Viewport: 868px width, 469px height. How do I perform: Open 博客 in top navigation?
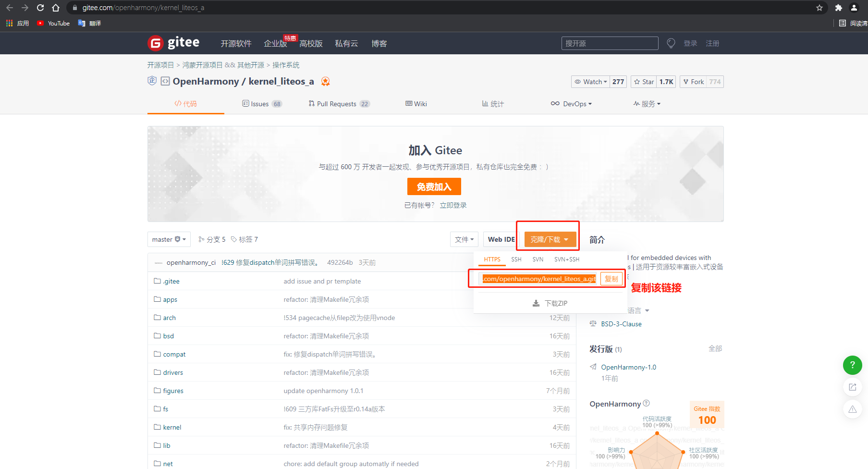(379, 43)
